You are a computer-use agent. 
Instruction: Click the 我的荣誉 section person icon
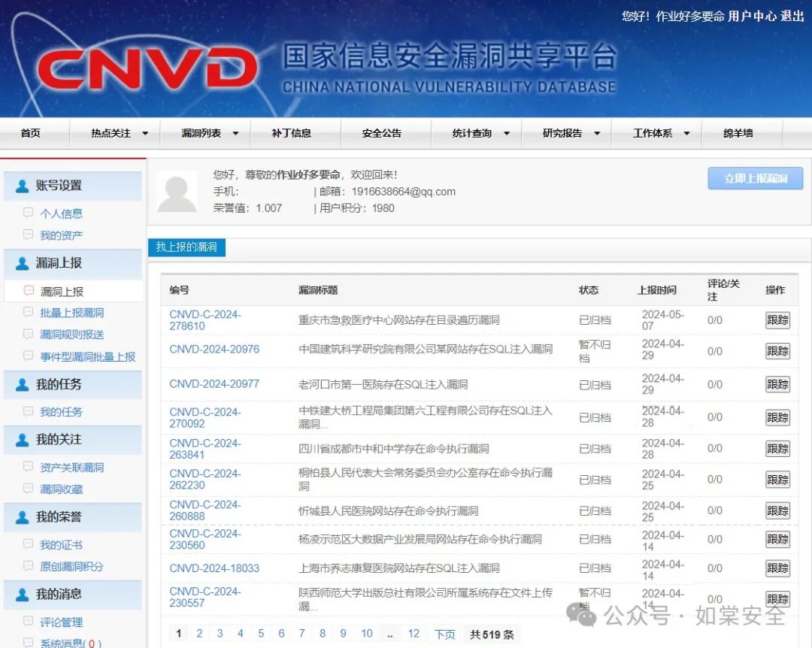coord(23,517)
